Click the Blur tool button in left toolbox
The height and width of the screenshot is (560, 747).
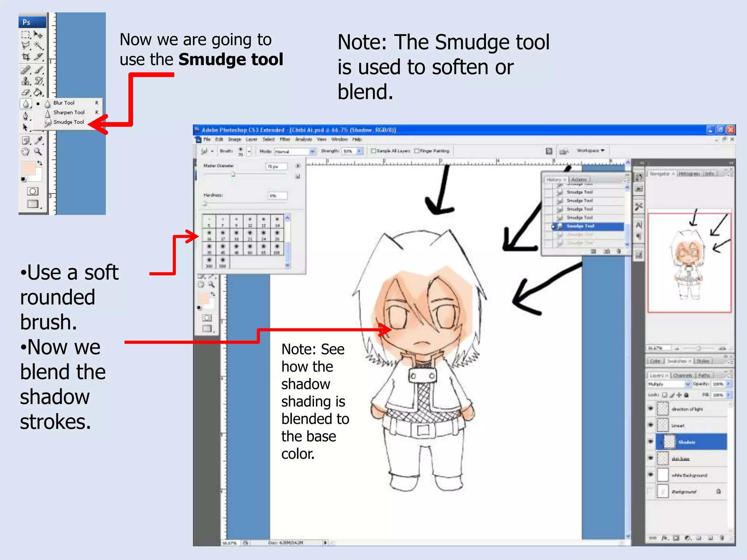point(26,104)
